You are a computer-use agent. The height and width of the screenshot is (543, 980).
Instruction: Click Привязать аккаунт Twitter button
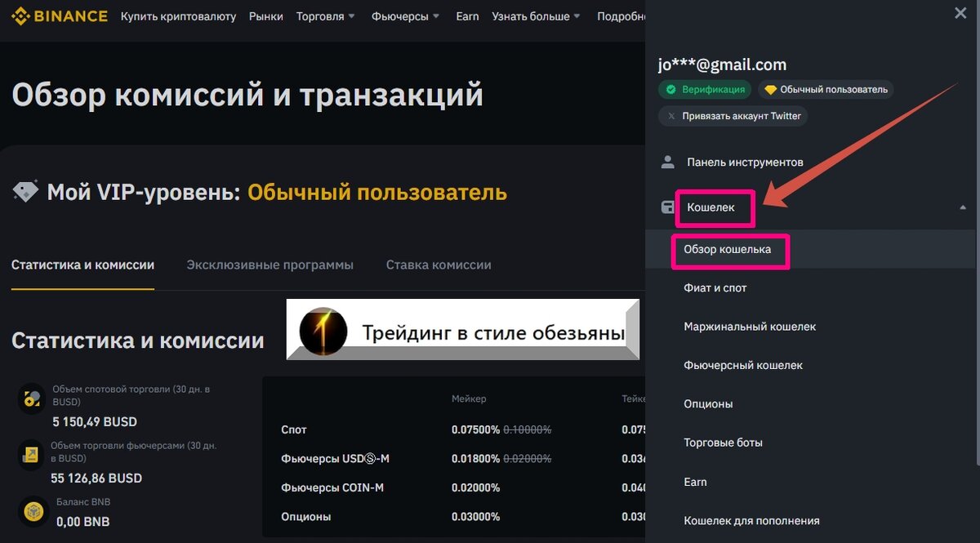(x=733, y=116)
